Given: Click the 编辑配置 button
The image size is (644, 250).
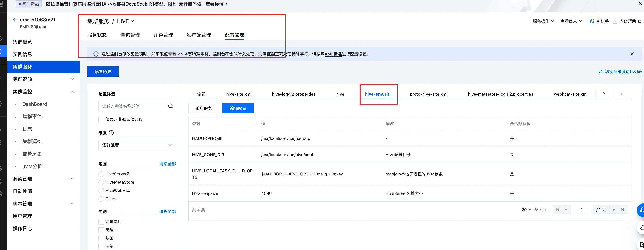Looking at the screenshot, I should (x=238, y=108).
